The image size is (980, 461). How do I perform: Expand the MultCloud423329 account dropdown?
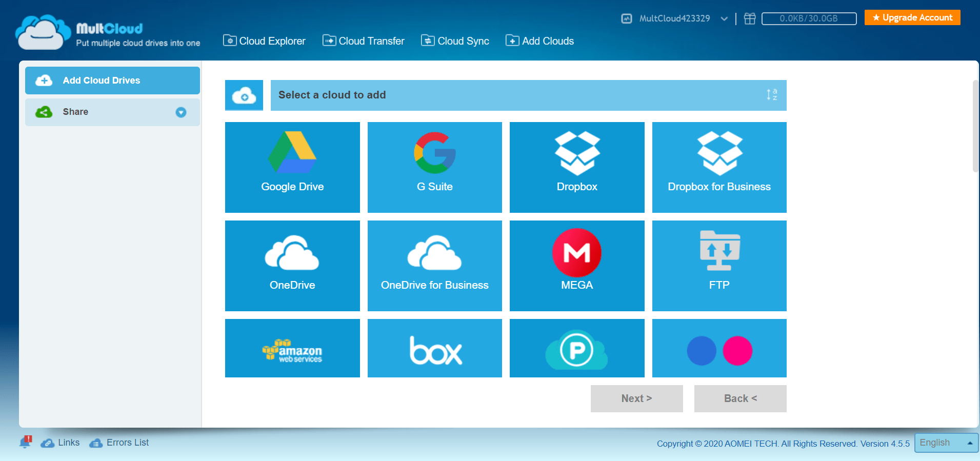tap(724, 19)
